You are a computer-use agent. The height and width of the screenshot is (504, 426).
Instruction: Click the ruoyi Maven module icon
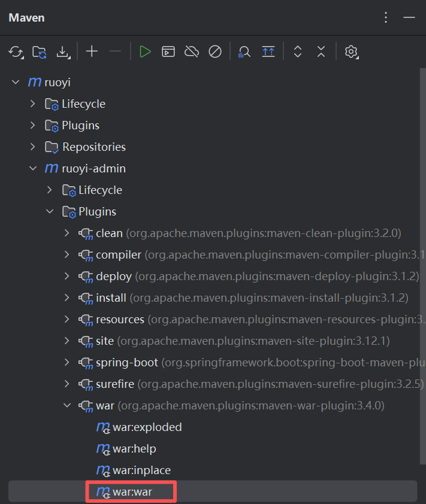[x=34, y=82]
